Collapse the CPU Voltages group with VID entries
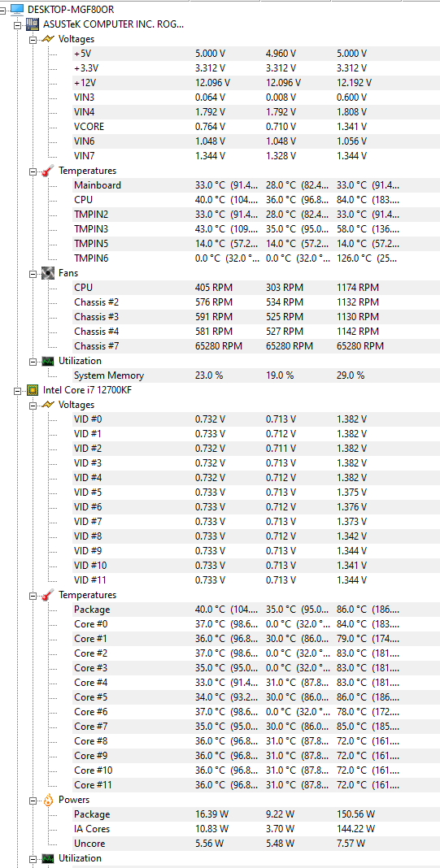Image resolution: width=440 pixels, height=868 pixels. pos(33,406)
